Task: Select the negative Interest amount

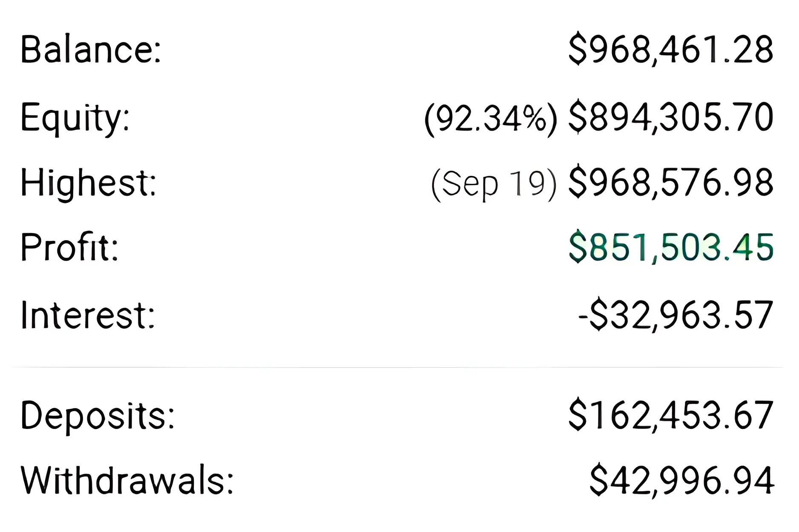Action: pyautogui.click(x=675, y=315)
